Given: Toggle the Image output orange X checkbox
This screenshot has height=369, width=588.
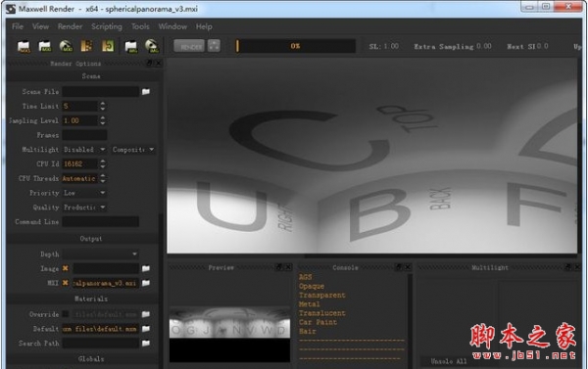Looking at the screenshot, I should point(66,268).
